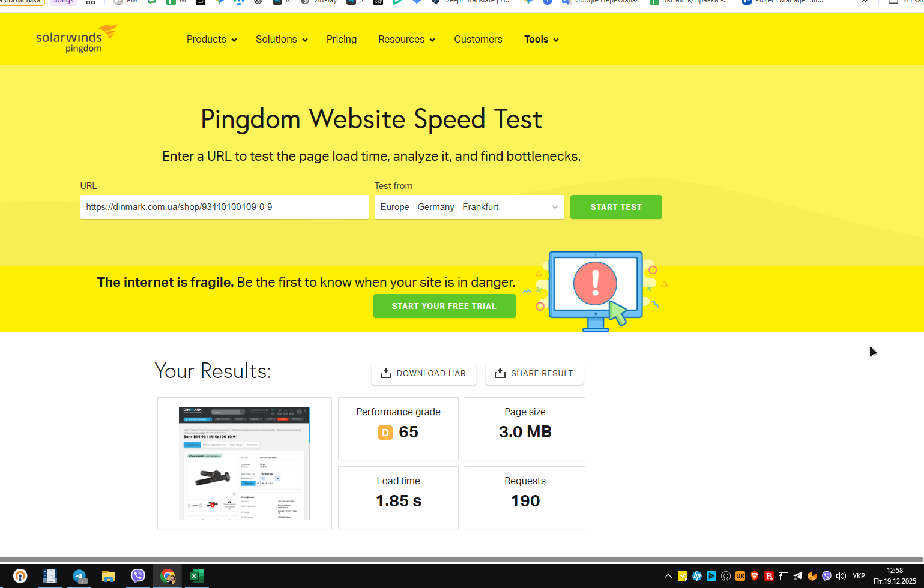Image resolution: width=924 pixels, height=588 pixels.
Task: Click the red B tray icon
Action: 769,576
